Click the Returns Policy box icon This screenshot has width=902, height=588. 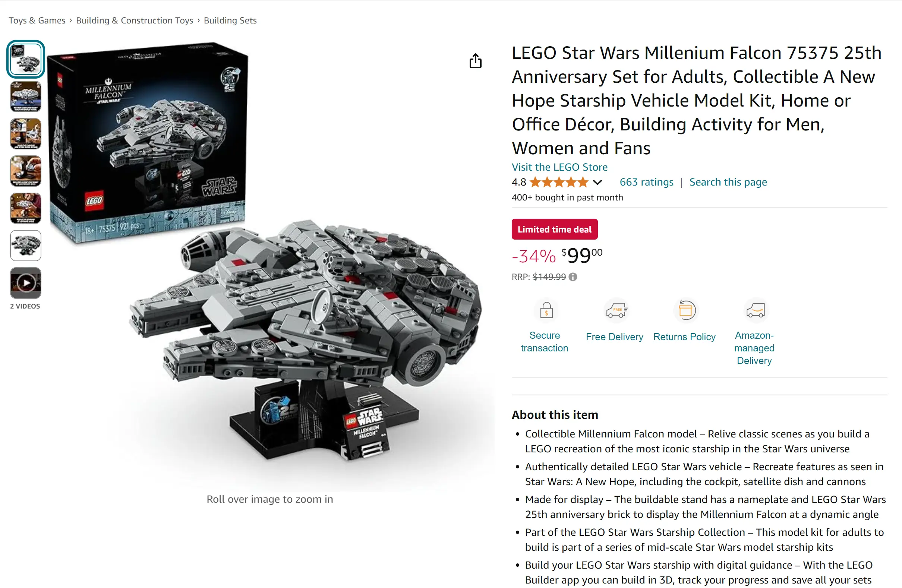click(686, 310)
